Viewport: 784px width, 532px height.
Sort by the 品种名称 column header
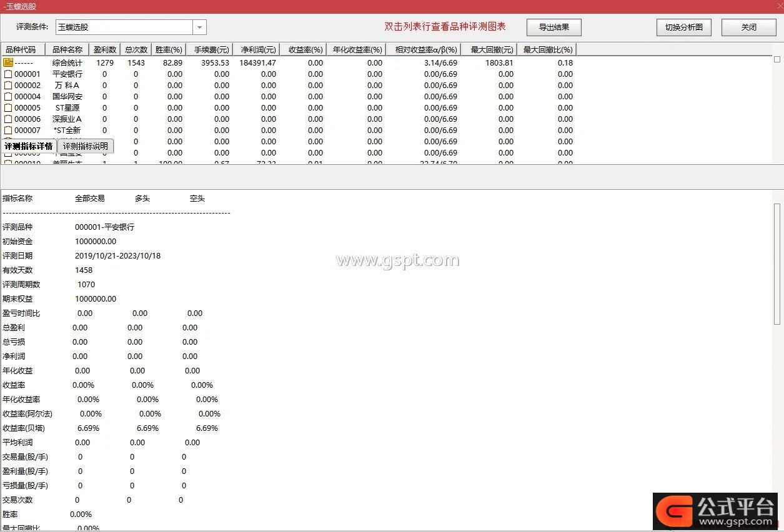(67, 49)
